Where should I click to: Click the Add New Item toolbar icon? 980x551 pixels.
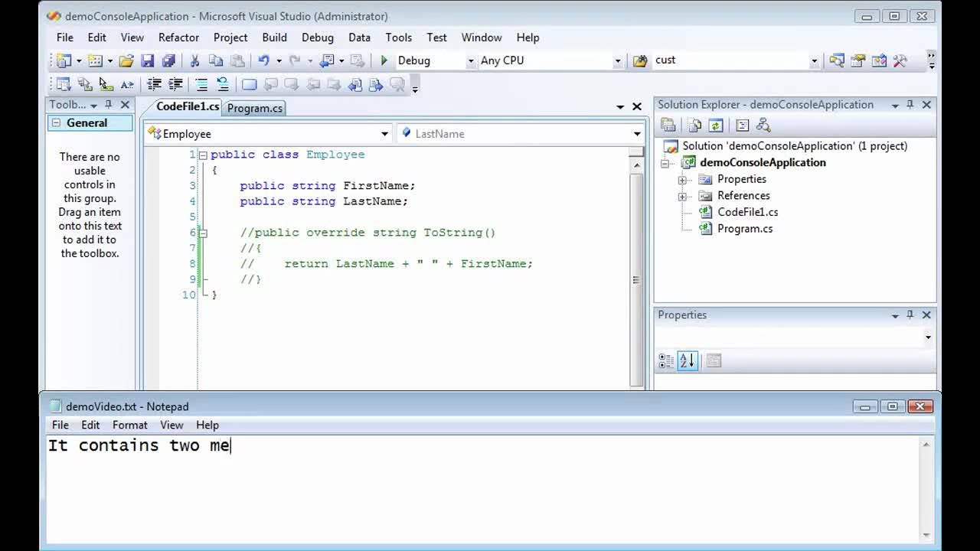(95, 60)
